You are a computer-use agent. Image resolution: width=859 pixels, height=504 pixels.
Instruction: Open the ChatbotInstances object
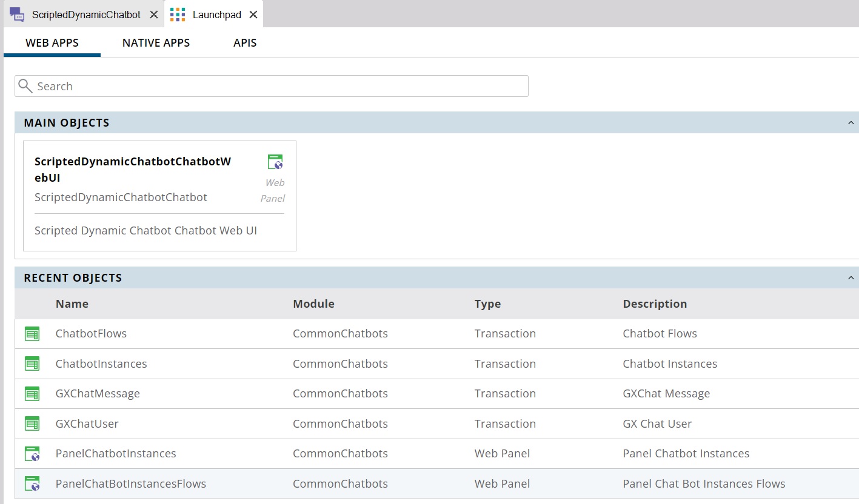point(101,364)
